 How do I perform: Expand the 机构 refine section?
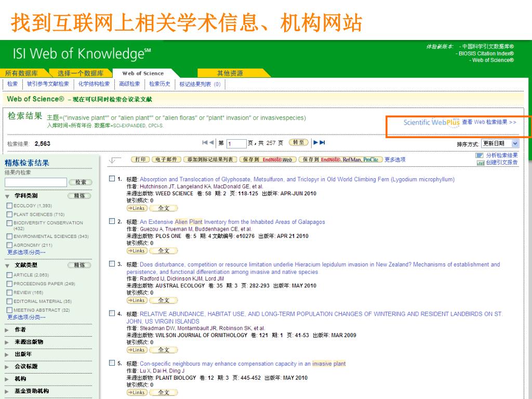(x=7, y=379)
